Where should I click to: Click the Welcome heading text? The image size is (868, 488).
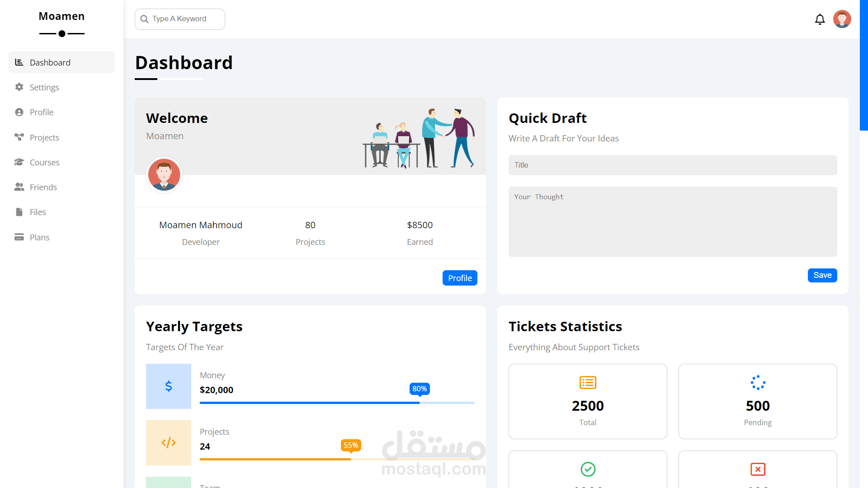tap(177, 118)
